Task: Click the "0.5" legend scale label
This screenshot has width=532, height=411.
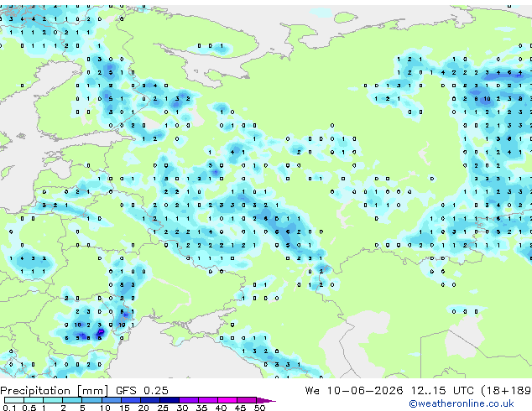Action: coord(29,408)
